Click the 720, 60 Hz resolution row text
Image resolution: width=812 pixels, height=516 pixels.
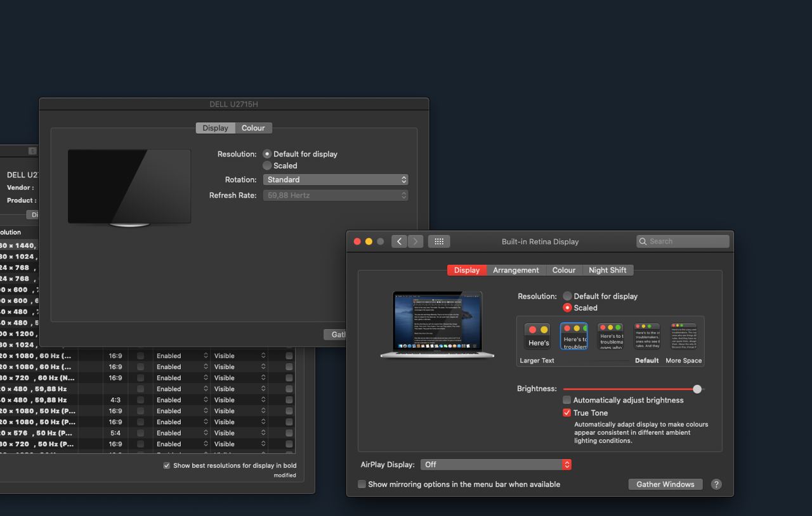(x=37, y=378)
